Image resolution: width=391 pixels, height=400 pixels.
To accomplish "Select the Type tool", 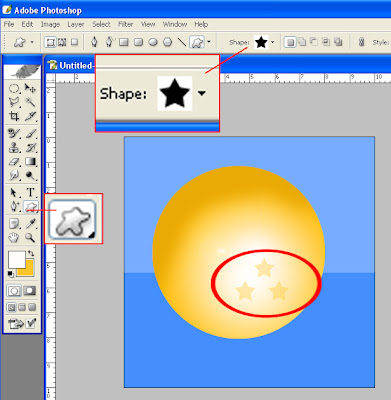I will point(30,193).
